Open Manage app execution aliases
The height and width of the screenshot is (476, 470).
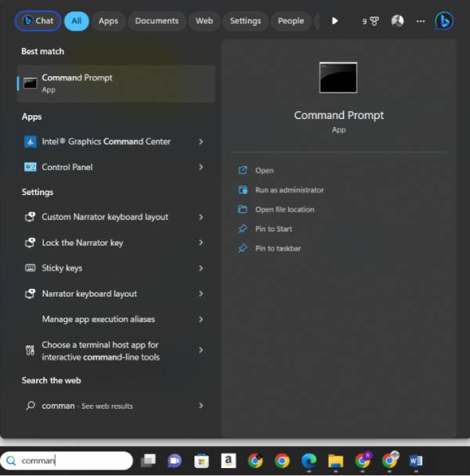point(116,319)
